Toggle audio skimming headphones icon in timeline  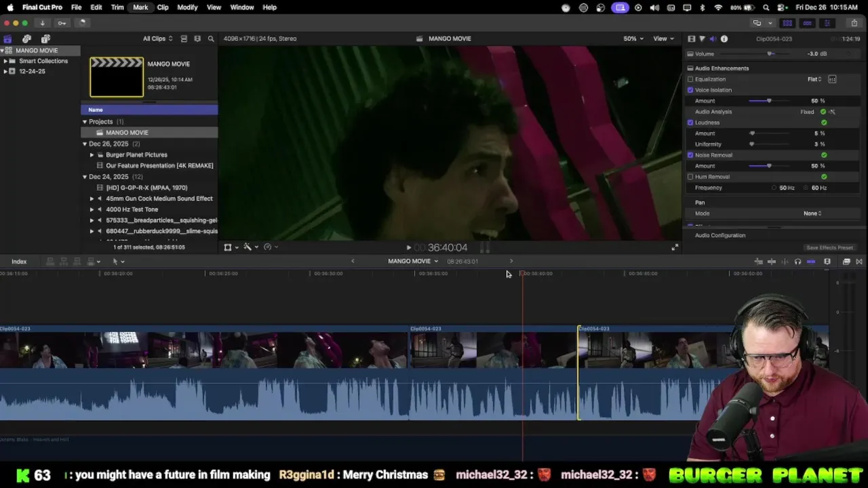pos(797,262)
